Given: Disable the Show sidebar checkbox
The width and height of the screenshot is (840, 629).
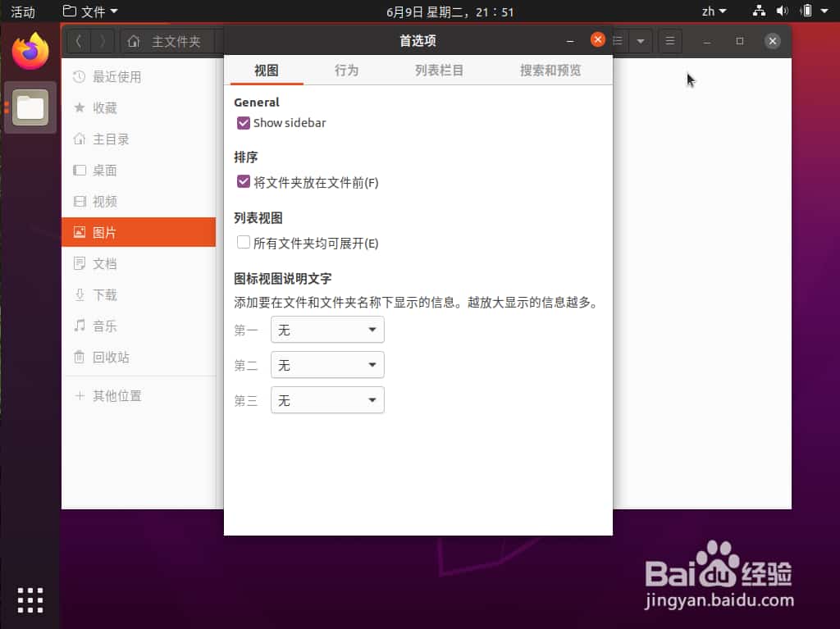Looking at the screenshot, I should (243, 122).
